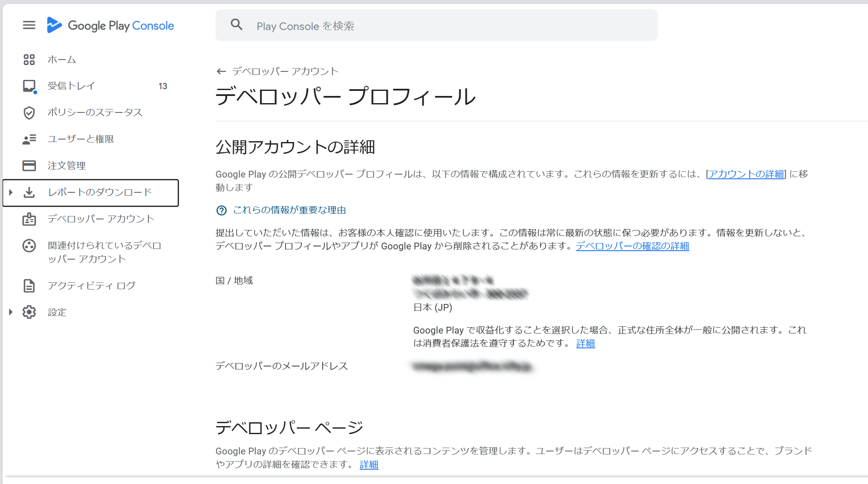This screenshot has height=484, width=868.
Task: Open the 注文管理 orders icon
Action: pyautogui.click(x=29, y=166)
